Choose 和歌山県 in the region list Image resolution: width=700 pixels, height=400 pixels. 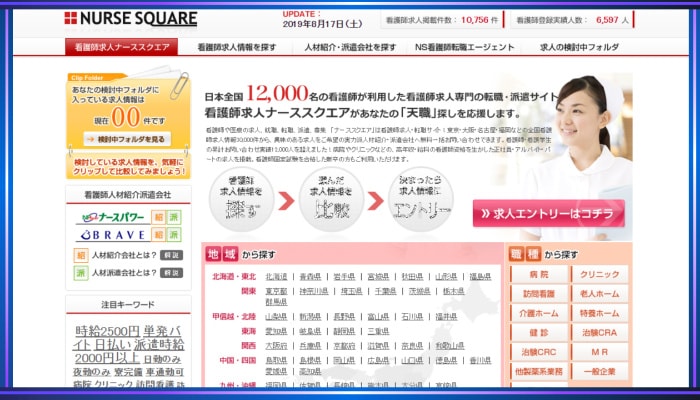click(450, 346)
